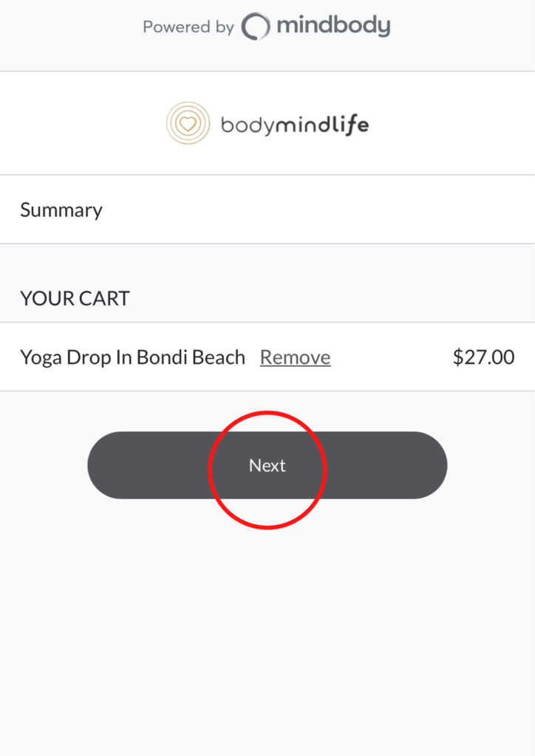Click the Powered by label
This screenshot has height=756, width=535.
188,27
